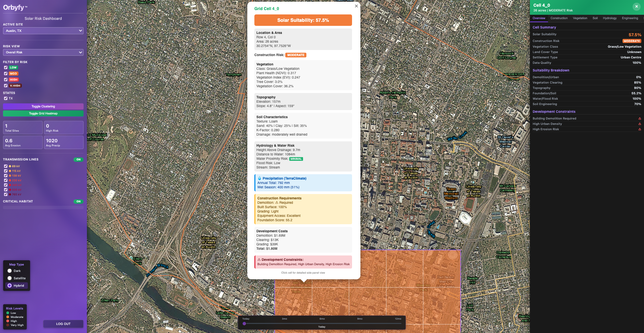Switch to the Engineering tab

point(630,18)
